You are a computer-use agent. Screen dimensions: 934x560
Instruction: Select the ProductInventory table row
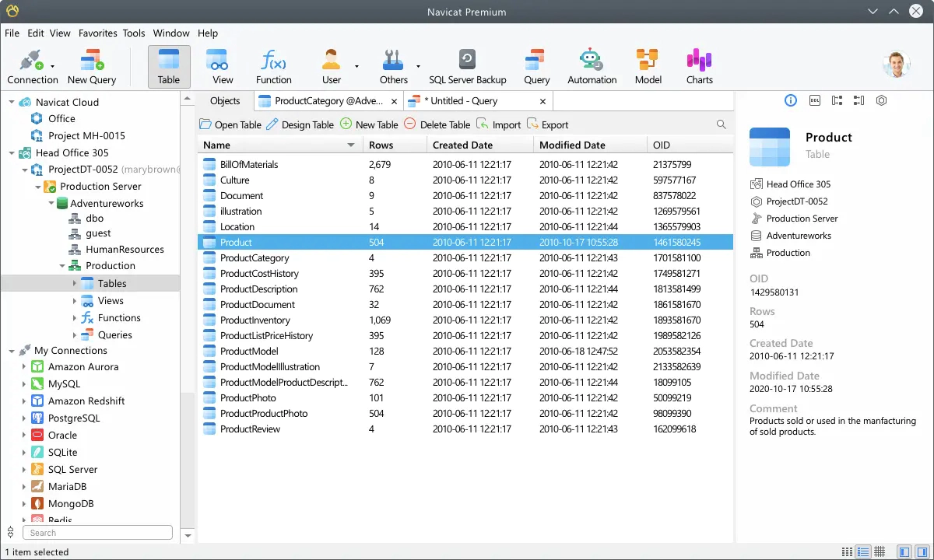tap(255, 320)
